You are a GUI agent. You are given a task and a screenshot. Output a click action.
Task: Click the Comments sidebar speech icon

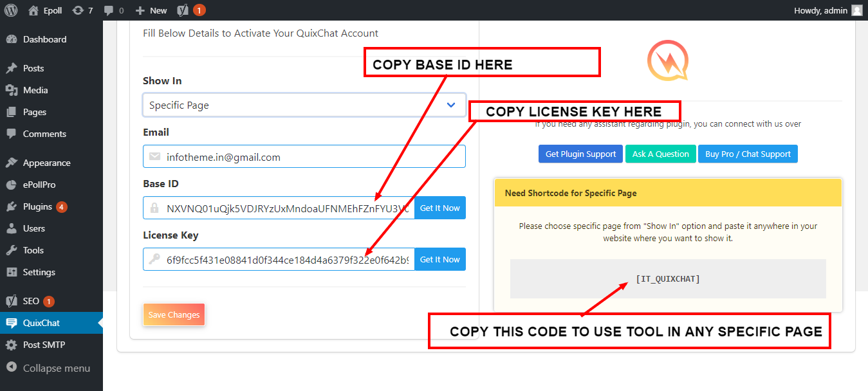[11, 134]
